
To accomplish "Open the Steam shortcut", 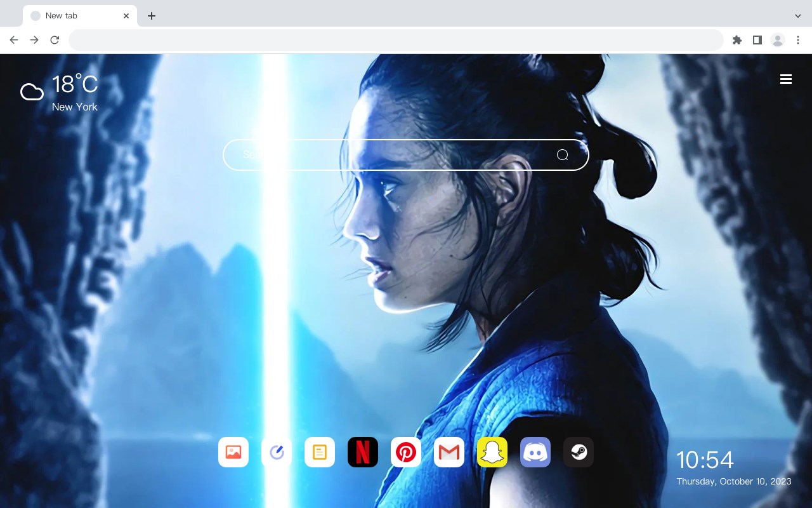I will tap(579, 452).
